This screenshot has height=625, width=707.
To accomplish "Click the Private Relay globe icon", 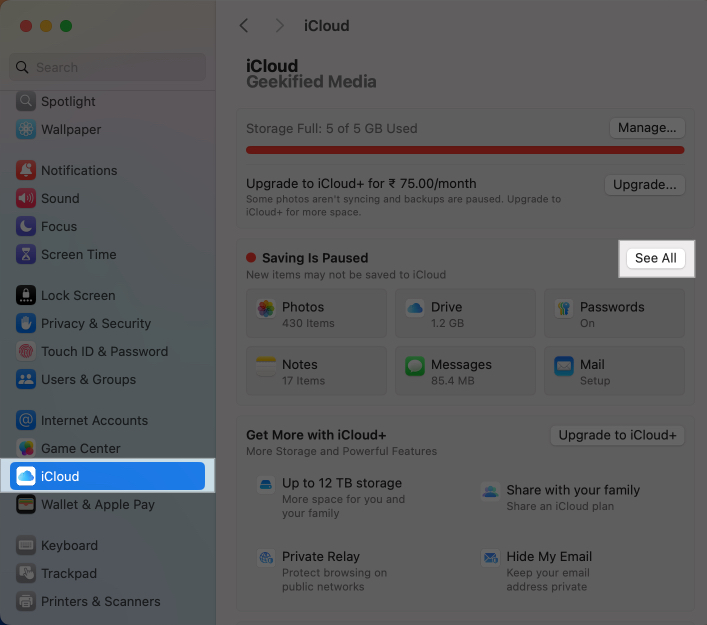I will 266,558.
